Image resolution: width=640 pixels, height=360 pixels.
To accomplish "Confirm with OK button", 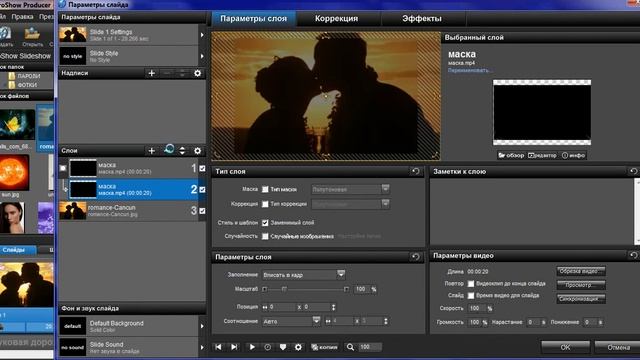I will coord(565,347).
